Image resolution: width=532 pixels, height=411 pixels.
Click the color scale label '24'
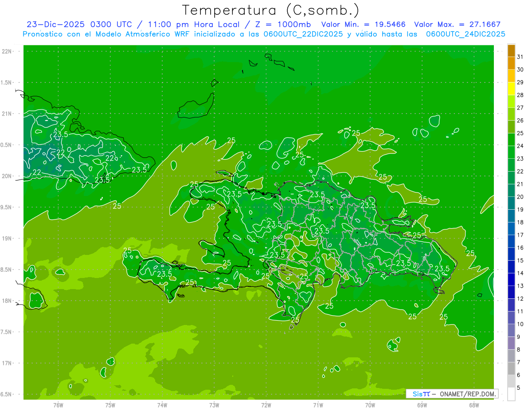tap(520, 146)
